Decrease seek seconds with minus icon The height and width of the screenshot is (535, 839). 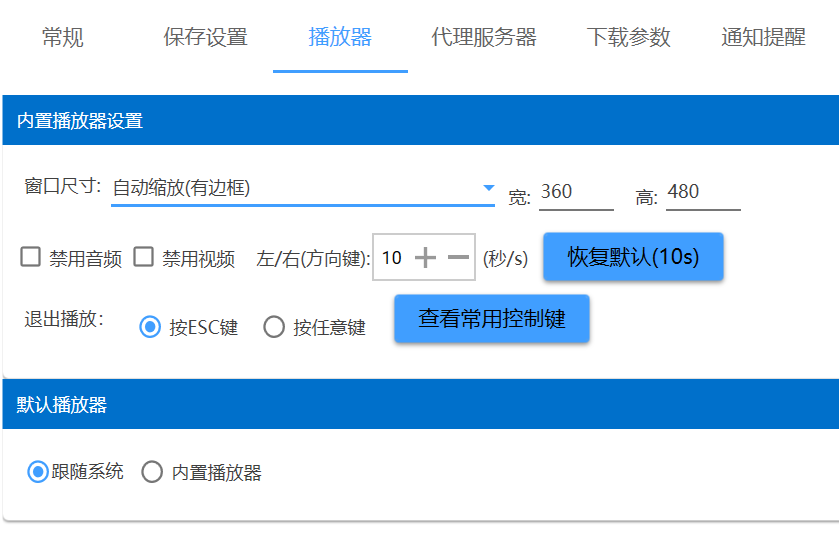[459, 257]
